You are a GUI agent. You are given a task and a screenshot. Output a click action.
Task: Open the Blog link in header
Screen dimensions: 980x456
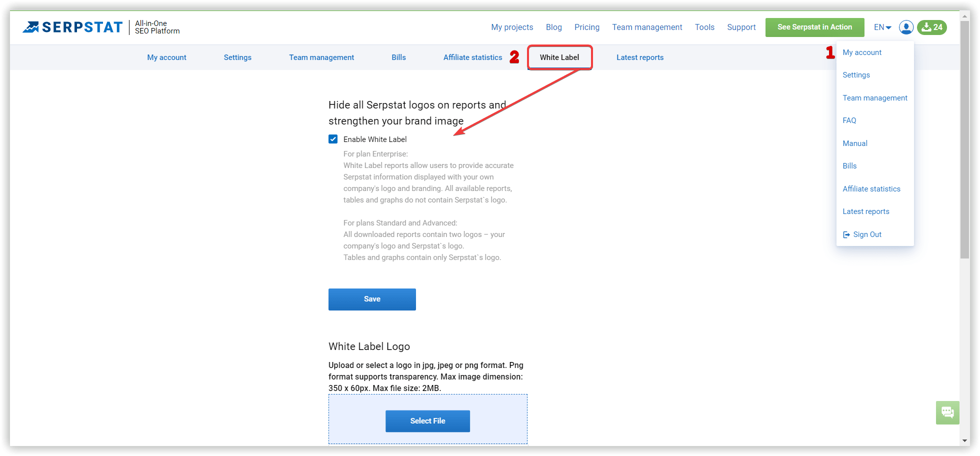(x=553, y=27)
